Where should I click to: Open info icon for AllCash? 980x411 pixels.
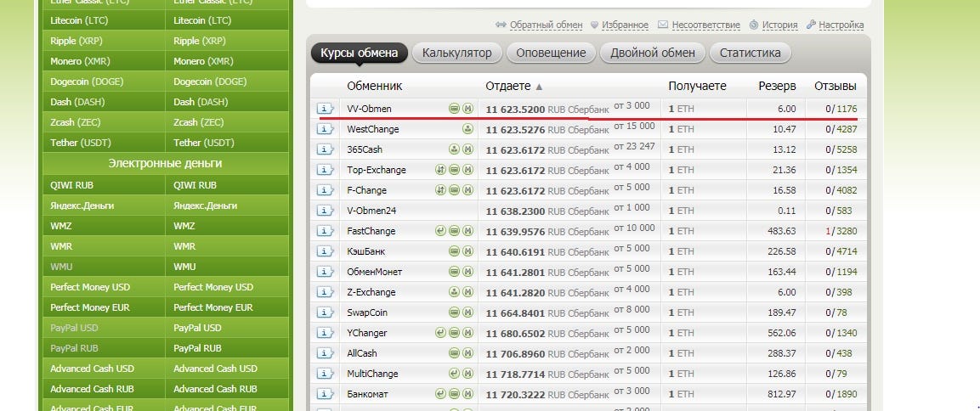tap(325, 353)
